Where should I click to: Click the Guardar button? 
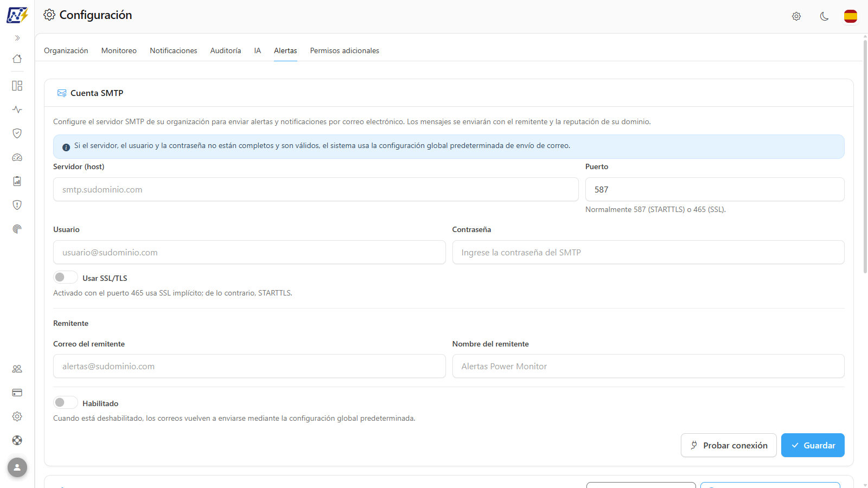point(813,445)
